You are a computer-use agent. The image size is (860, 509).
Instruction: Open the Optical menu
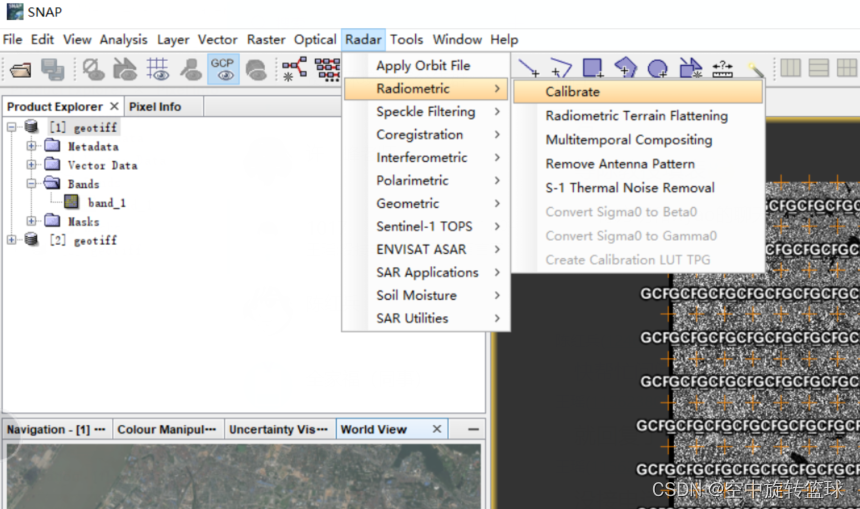click(315, 39)
